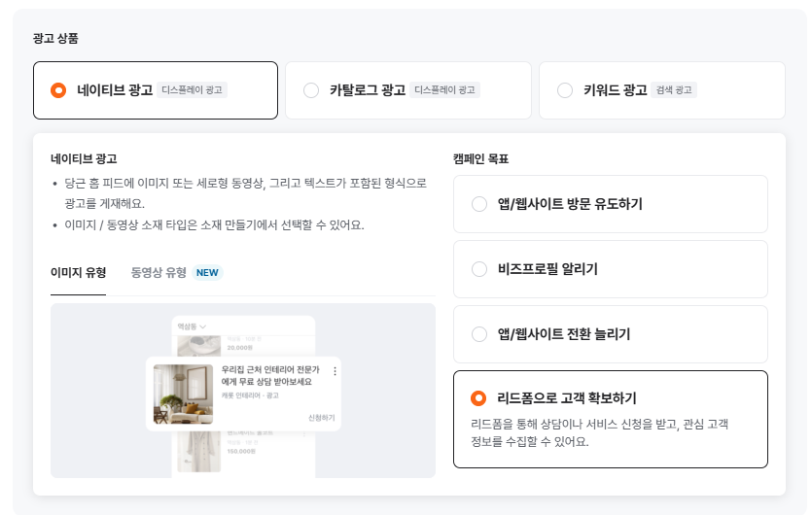Switch to the 이미지 유형 tab
Image resolution: width=812 pixels, height=515 pixels.
(x=78, y=272)
